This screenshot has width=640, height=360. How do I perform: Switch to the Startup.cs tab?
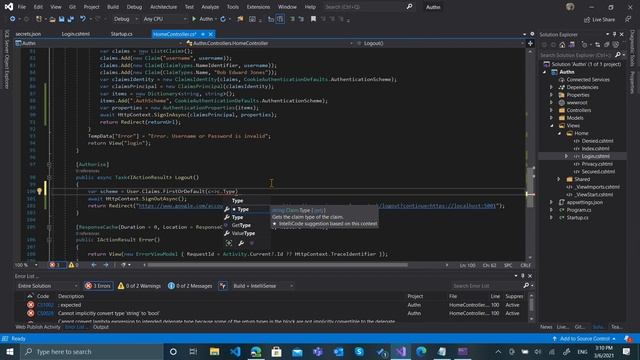[x=121, y=34]
